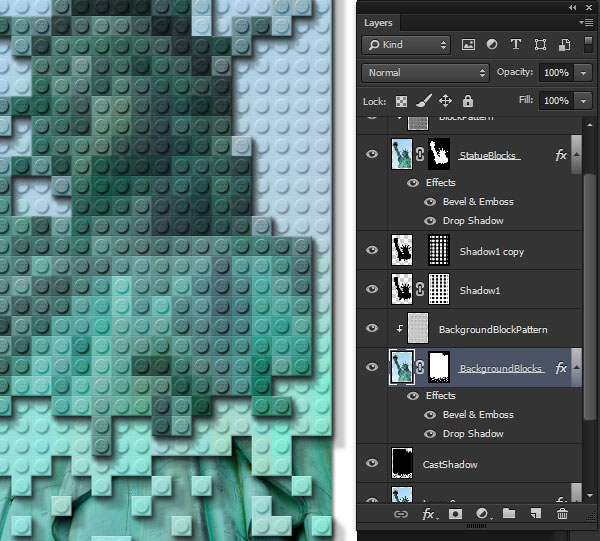The image size is (600, 541).
Task: Collapse panel with double-arrow icon
Action: coord(572,8)
